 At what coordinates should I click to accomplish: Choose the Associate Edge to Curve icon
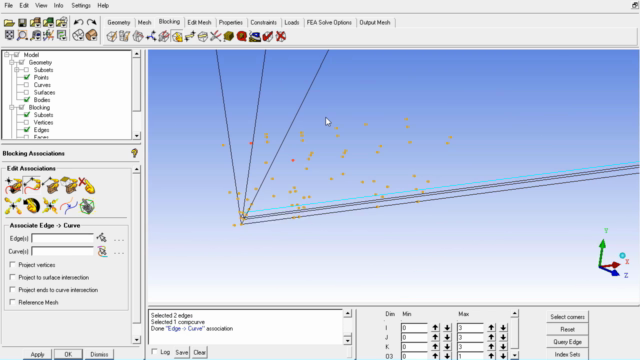pos(32,186)
